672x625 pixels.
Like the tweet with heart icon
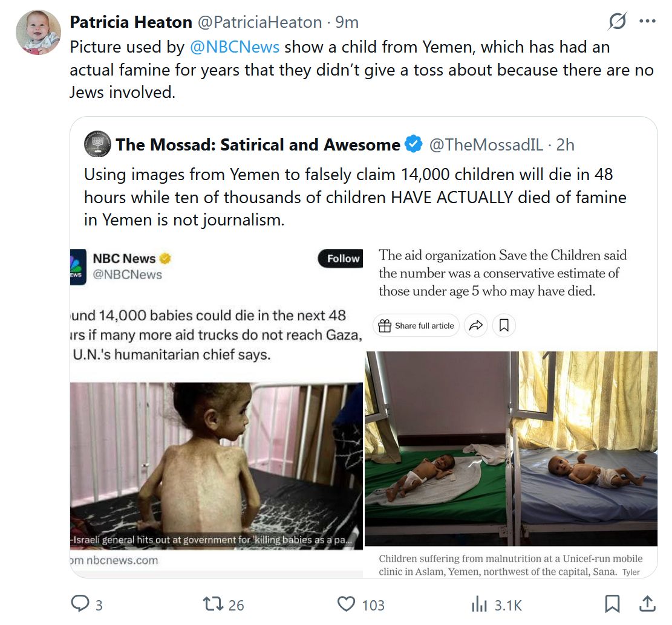click(x=346, y=604)
